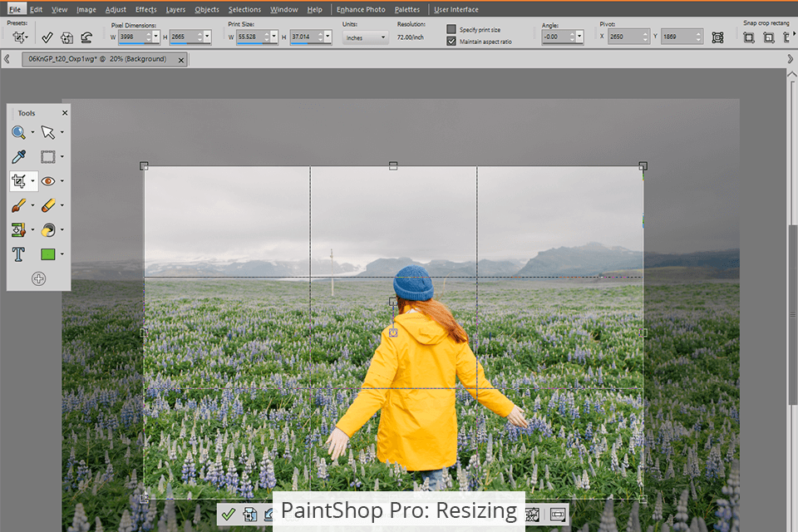Click the rotate crop rectangle icon in options bar

(x=86, y=37)
